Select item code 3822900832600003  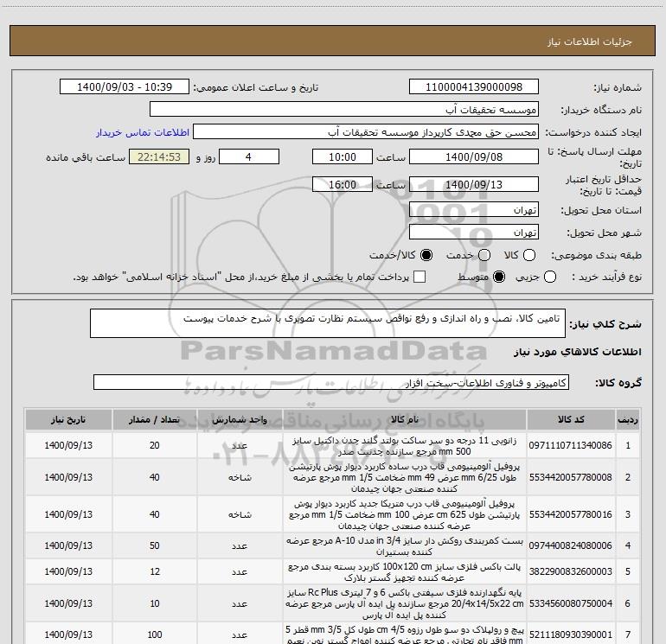[571, 571]
